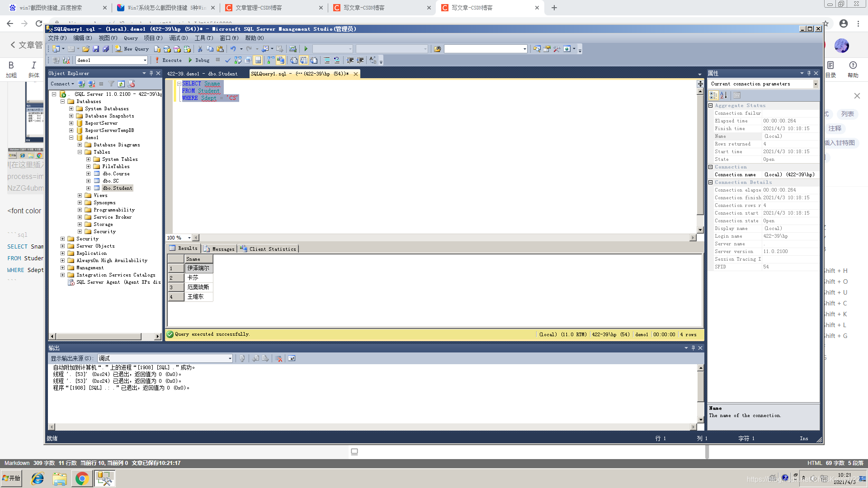Open Chrome from Windows taskbar

pyautogui.click(x=82, y=479)
